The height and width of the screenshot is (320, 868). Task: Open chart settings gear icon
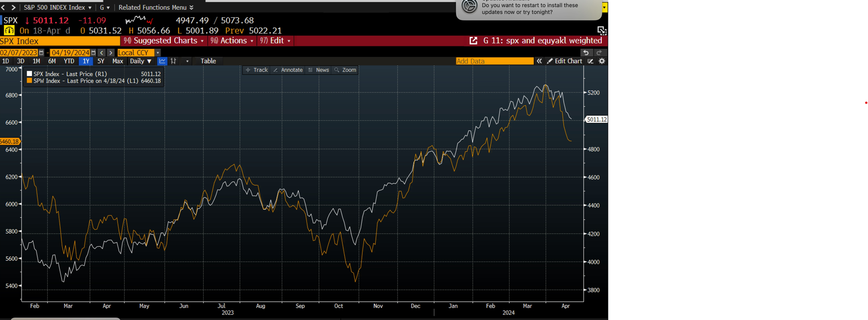[x=602, y=61]
